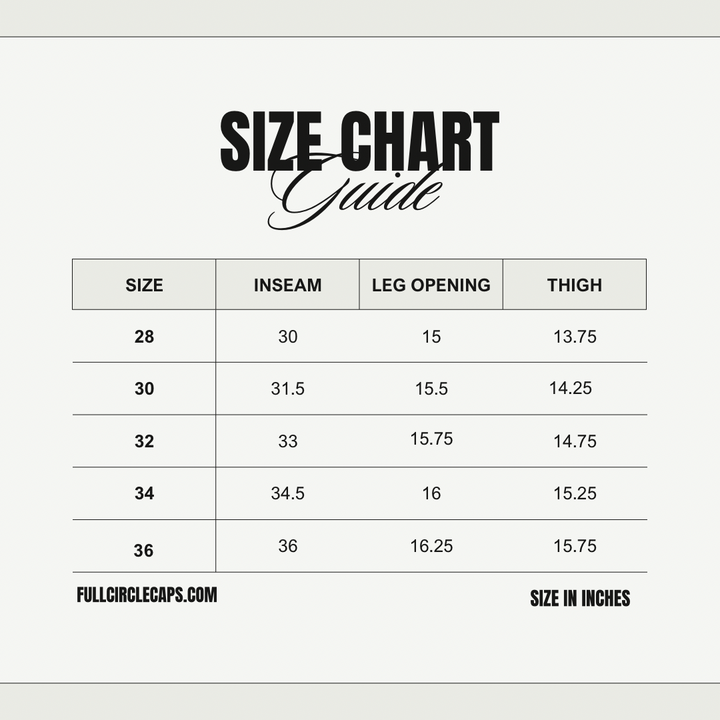Screen dimensions: 720x720
Task: Select the INSEAM column header
Action: pyautogui.click(x=288, y=285)
